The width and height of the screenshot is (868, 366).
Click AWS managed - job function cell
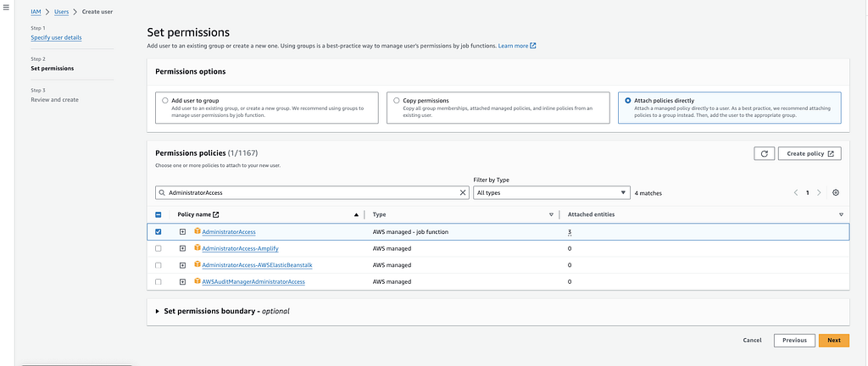pyautogui.click(x=410, y=231)
